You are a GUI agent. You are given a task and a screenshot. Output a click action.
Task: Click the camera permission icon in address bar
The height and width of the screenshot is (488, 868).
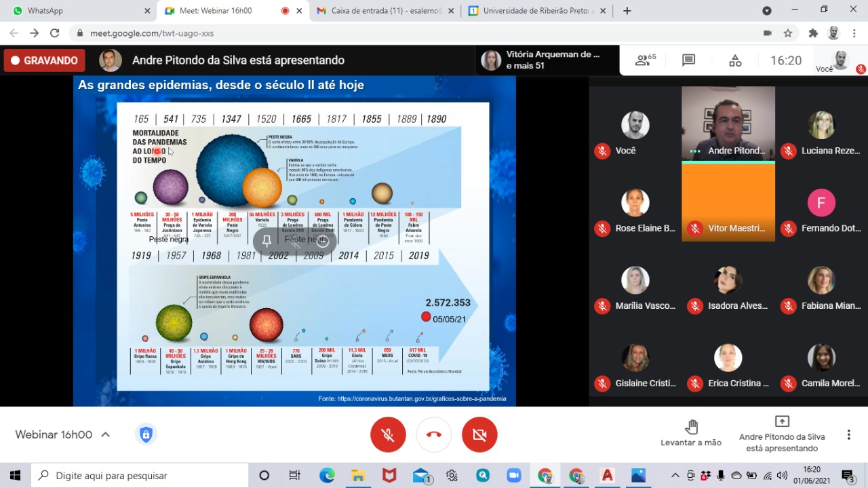768,33
